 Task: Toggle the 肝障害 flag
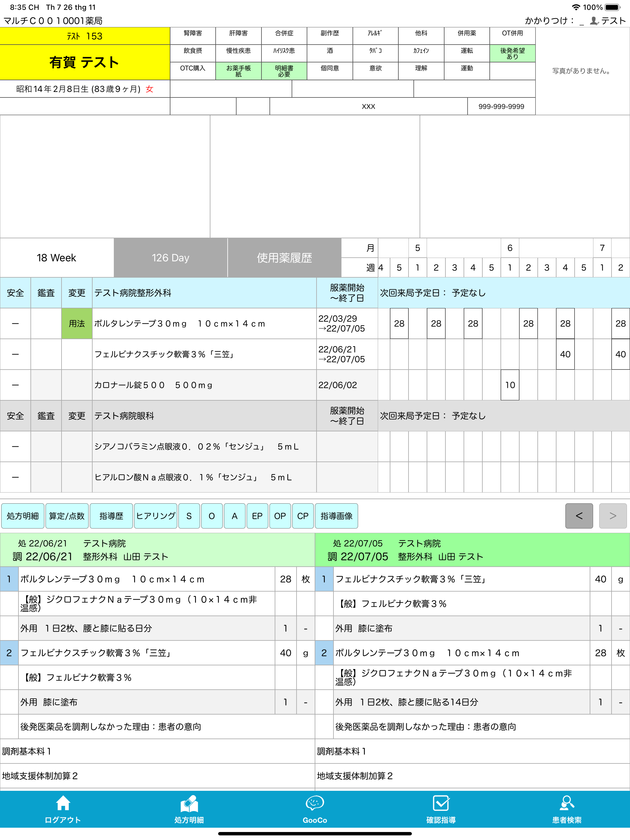click(238, 36)
